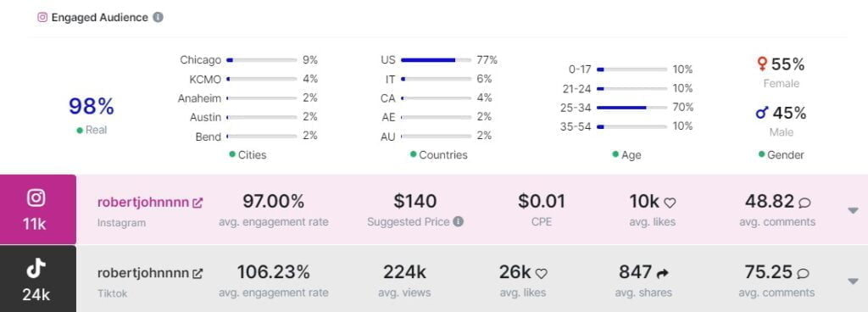Click the Suggested Price info icon
This screenshot has height=312, width=868.
[458, 222]
